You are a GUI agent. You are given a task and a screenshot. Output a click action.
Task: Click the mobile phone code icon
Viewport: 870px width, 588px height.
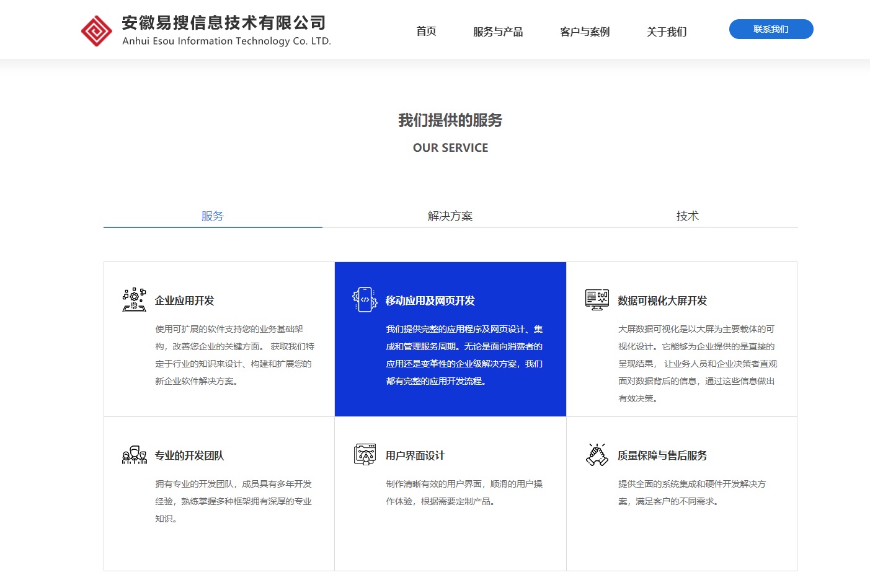(365, 300)
